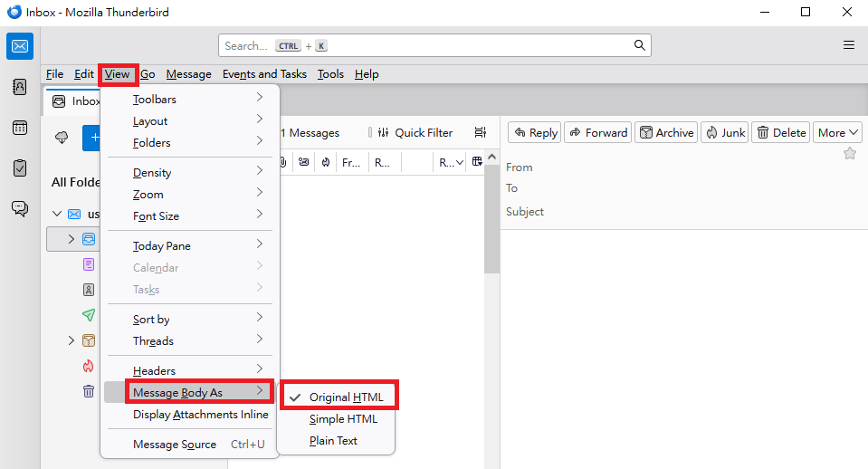Select the Sent folder icon
Screen dimensions: 868x469
(x=89, y=315)
